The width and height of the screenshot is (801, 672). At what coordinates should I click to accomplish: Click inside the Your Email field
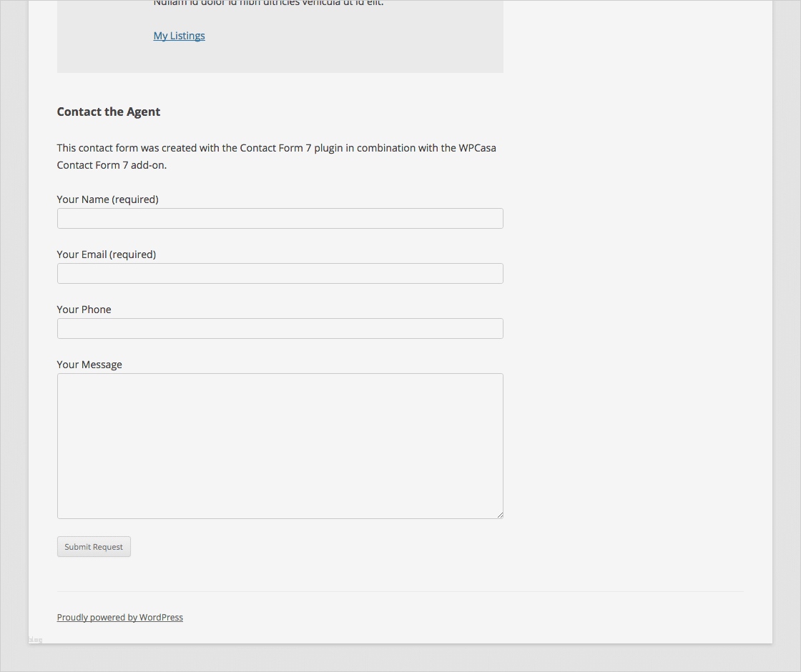point(280,273)
